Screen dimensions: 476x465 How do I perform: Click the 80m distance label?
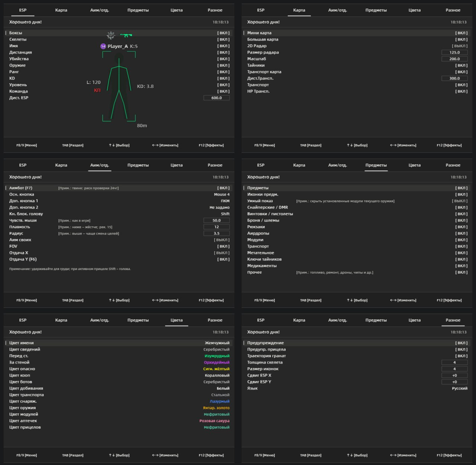(142, 126)
